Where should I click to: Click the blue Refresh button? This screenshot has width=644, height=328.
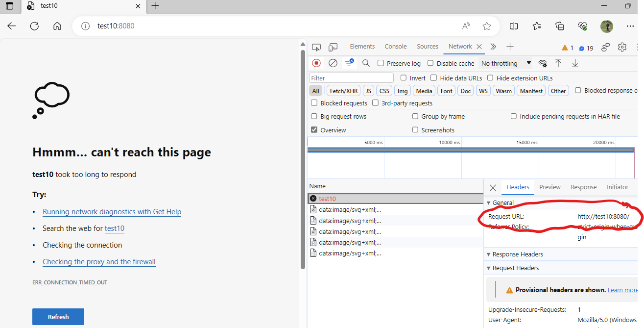point(58,317)
